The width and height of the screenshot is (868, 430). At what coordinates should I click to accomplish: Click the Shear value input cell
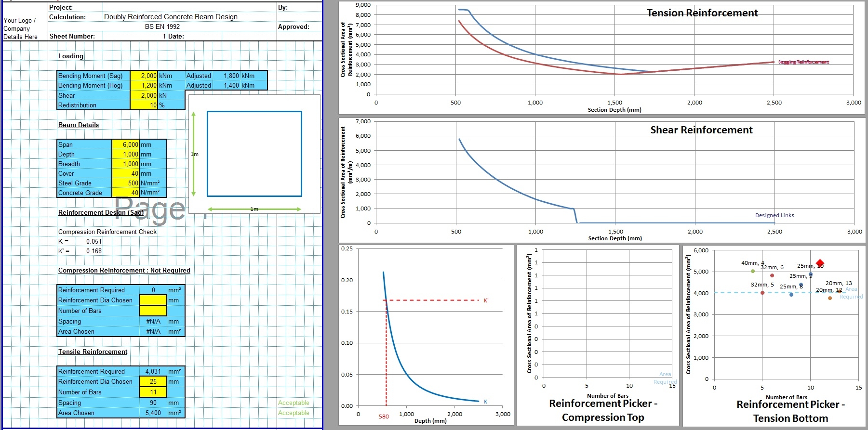click(144, 95)
